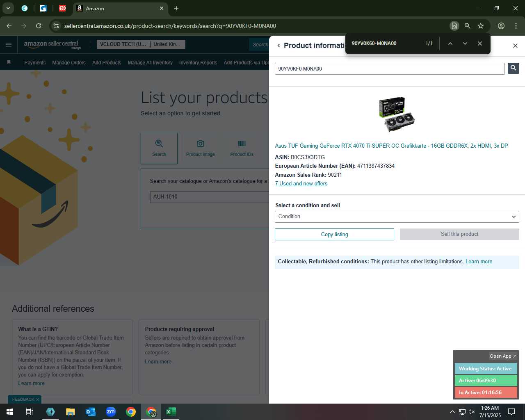Click Learn more under What is a GTIN
The width and height of the screenshot is (525, 420).
[31, 383]
